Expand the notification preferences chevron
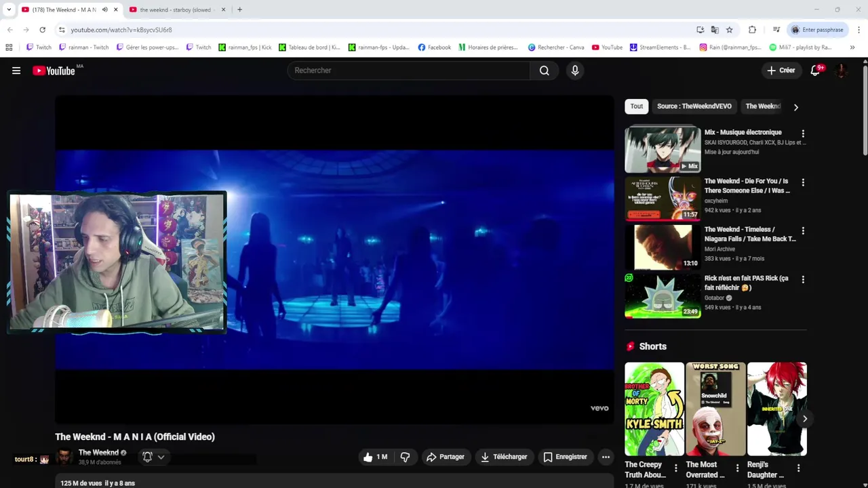This screenshot has height=488, width=868. [161, 457]
